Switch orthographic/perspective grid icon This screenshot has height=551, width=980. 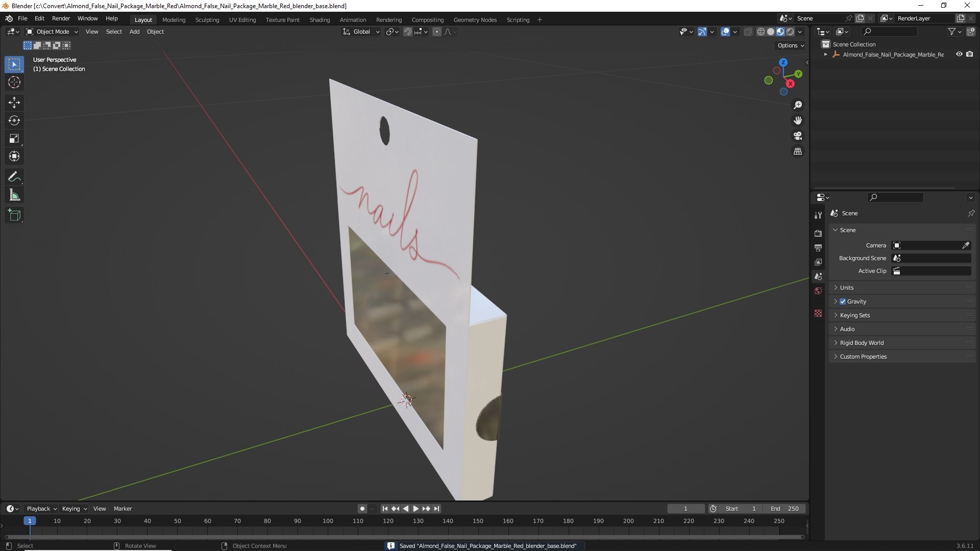coord(798,152)
